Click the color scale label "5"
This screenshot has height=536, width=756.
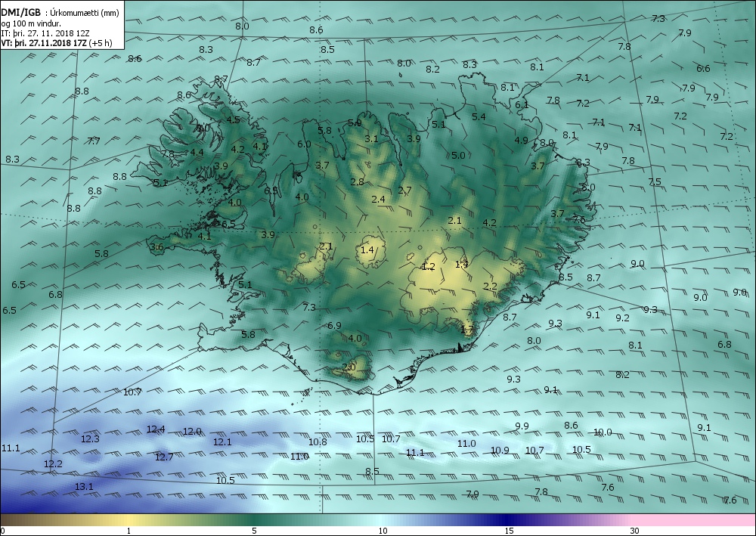point(254,531)
